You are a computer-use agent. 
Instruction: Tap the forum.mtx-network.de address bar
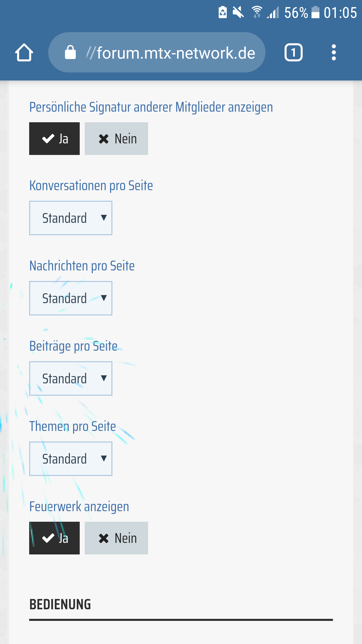(x=171, y=53)
